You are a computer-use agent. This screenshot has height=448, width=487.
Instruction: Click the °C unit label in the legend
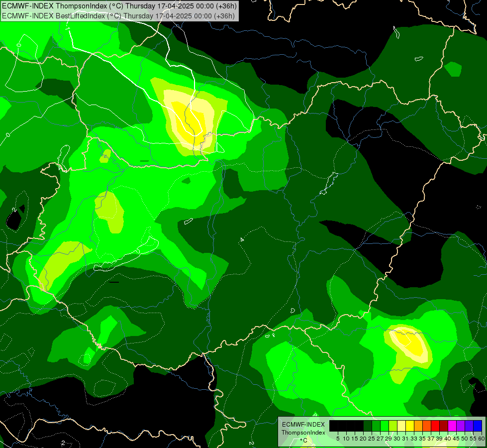304,441
